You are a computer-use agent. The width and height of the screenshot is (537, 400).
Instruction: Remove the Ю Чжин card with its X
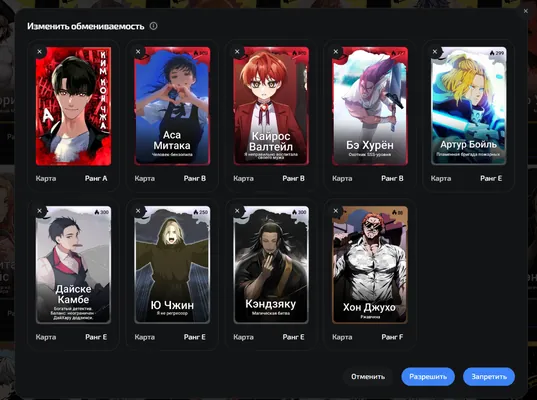click(x=138, y=211)
